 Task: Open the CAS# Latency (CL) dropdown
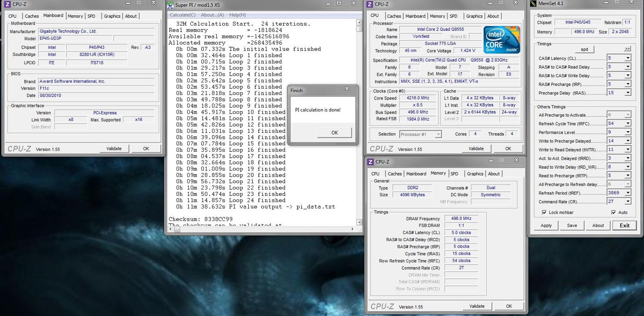click(627, 58)
